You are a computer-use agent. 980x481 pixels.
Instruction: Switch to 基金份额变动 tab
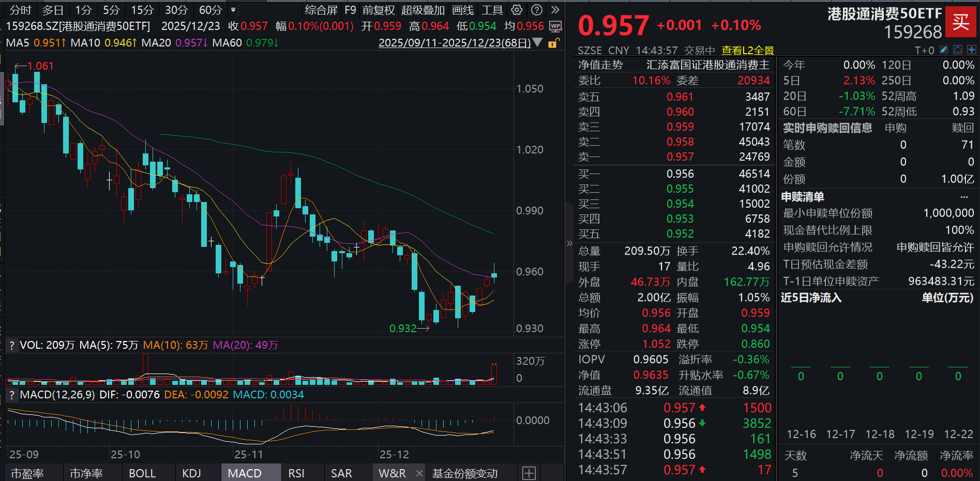click(465, 473)
